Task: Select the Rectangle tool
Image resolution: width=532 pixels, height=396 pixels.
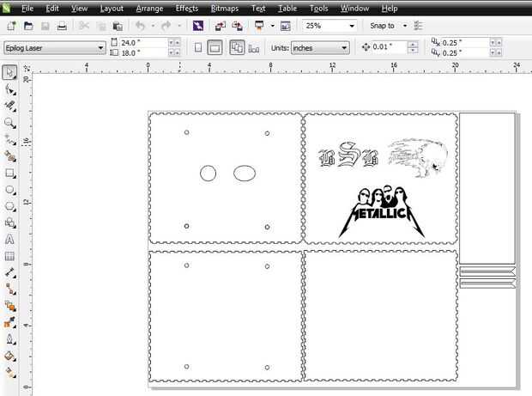Action: [9, 174]
